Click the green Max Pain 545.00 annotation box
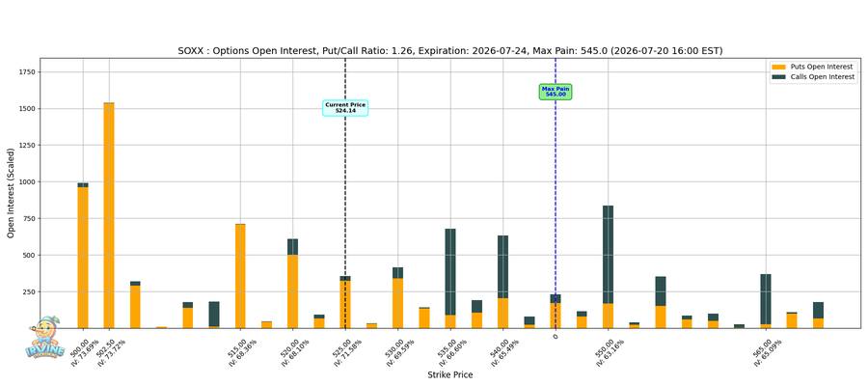This screenshot has width=868, height=386. (x=556, y=92)
